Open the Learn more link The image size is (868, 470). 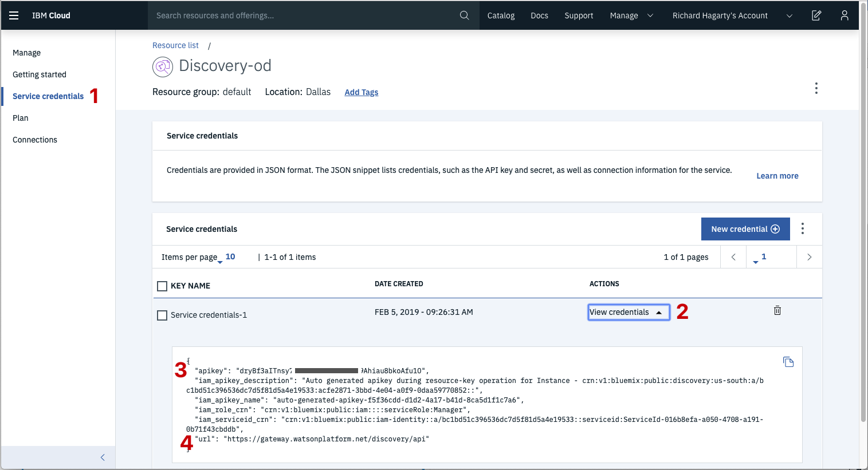777,176
